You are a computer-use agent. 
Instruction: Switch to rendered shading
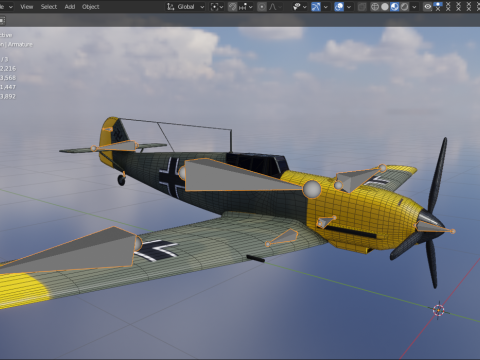(x=404, y=7)
